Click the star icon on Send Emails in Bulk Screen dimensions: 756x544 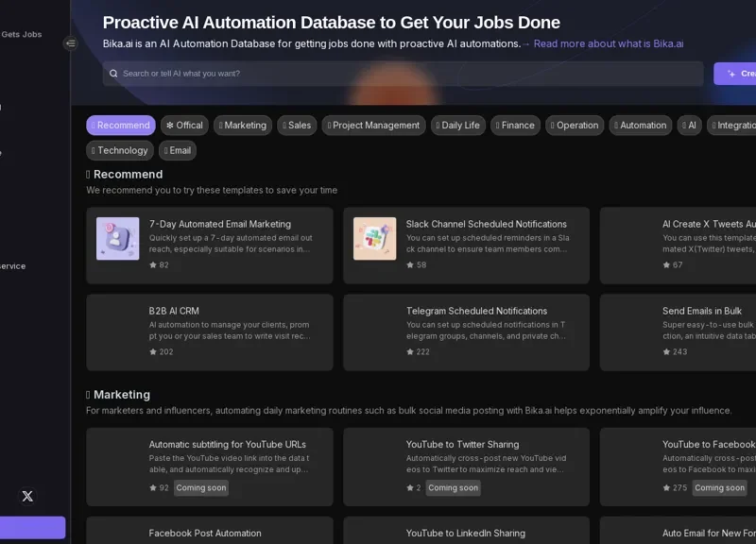pos(667,351)
